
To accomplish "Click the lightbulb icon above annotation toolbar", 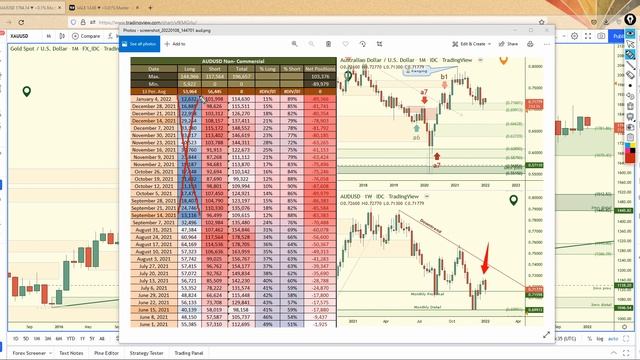I will point(630,20).
